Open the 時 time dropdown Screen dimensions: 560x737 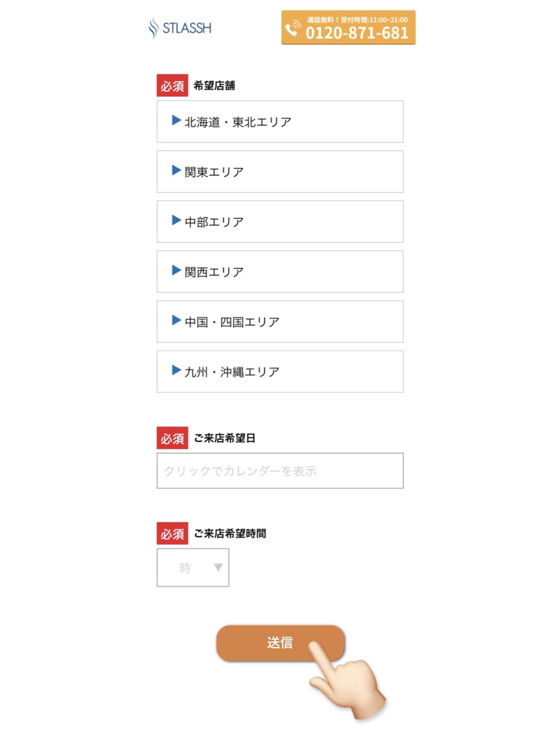coord(193,567)
